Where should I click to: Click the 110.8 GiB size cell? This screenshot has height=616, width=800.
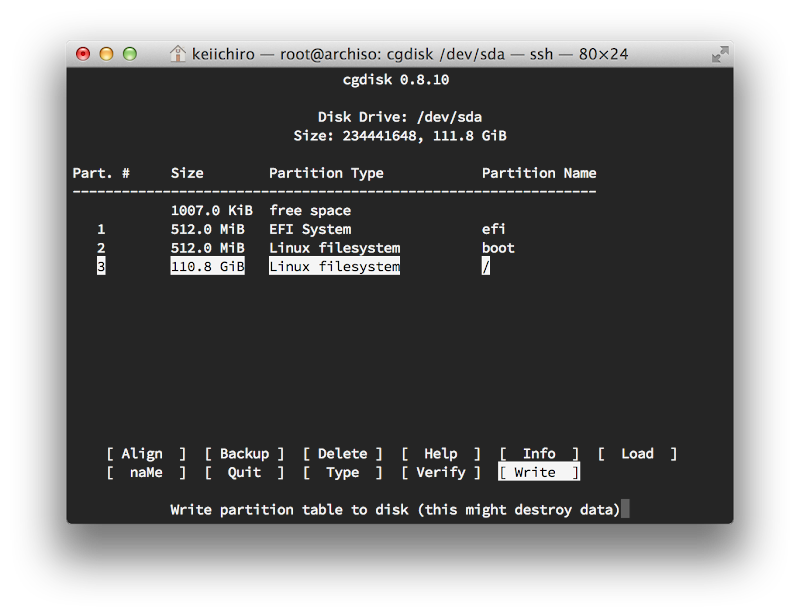coord(208,266)
